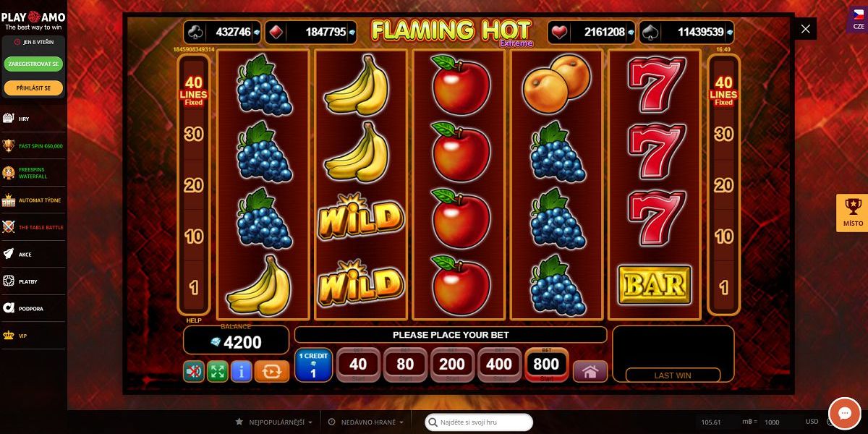Open the Místo trophy widget
The image size is (868, 434).
pos(852,213)
